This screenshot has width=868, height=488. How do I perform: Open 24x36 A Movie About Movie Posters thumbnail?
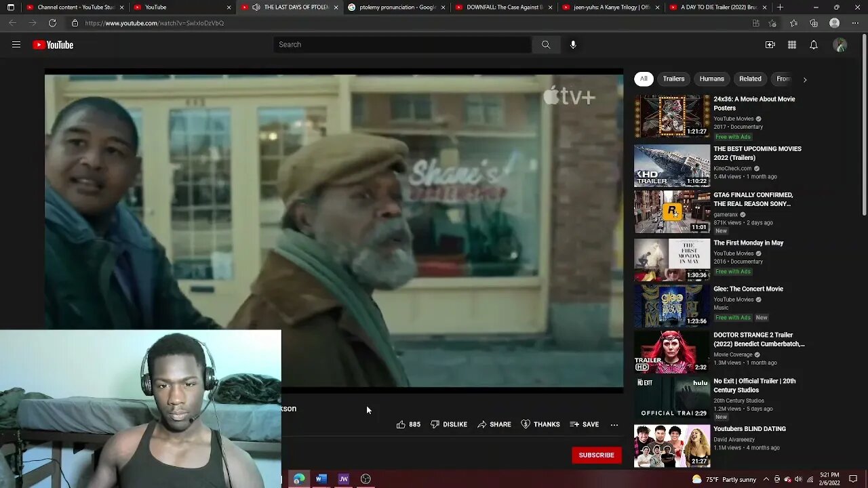(x=672, y=117)
